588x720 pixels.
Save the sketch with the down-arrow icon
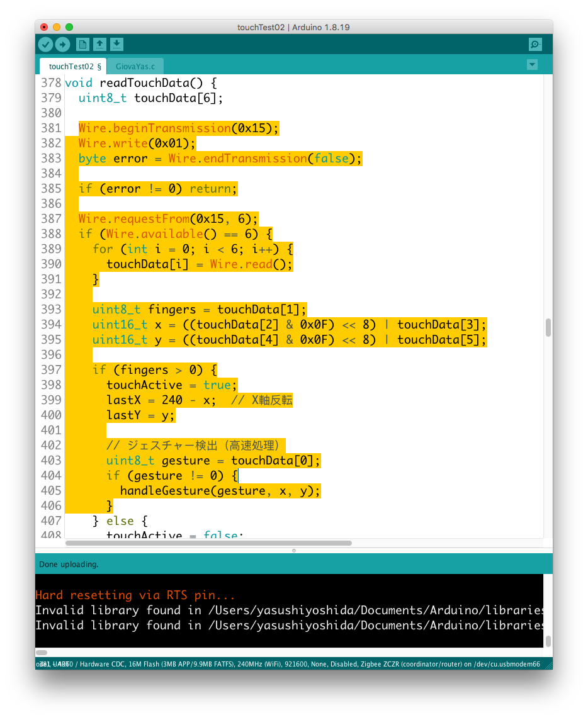(116, 44)
